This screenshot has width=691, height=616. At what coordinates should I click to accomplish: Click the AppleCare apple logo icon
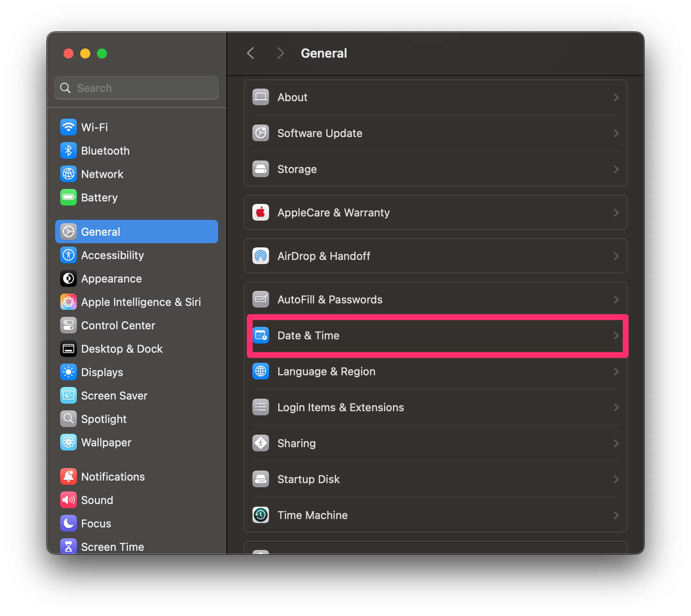[261, 212]
